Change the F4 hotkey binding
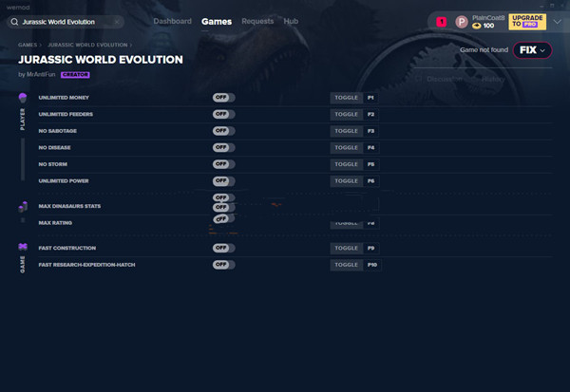 coord(370,148)
